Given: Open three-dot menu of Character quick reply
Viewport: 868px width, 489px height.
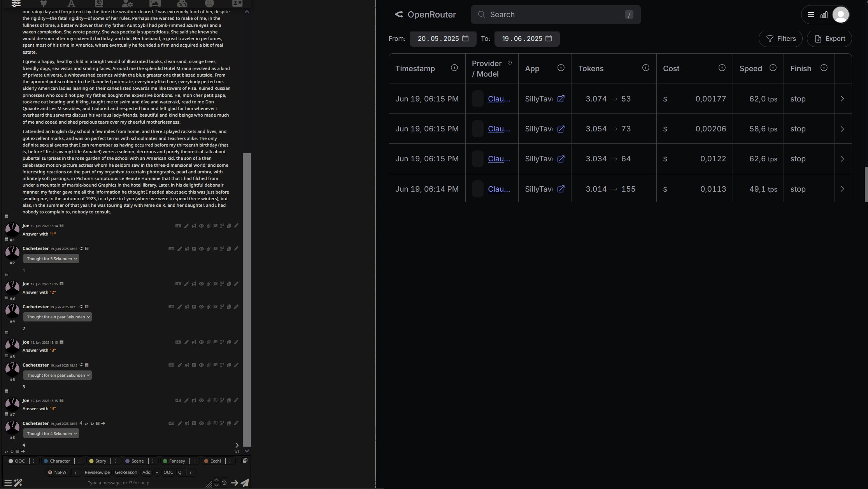Looking at the screenshot, I should [79, 461].
